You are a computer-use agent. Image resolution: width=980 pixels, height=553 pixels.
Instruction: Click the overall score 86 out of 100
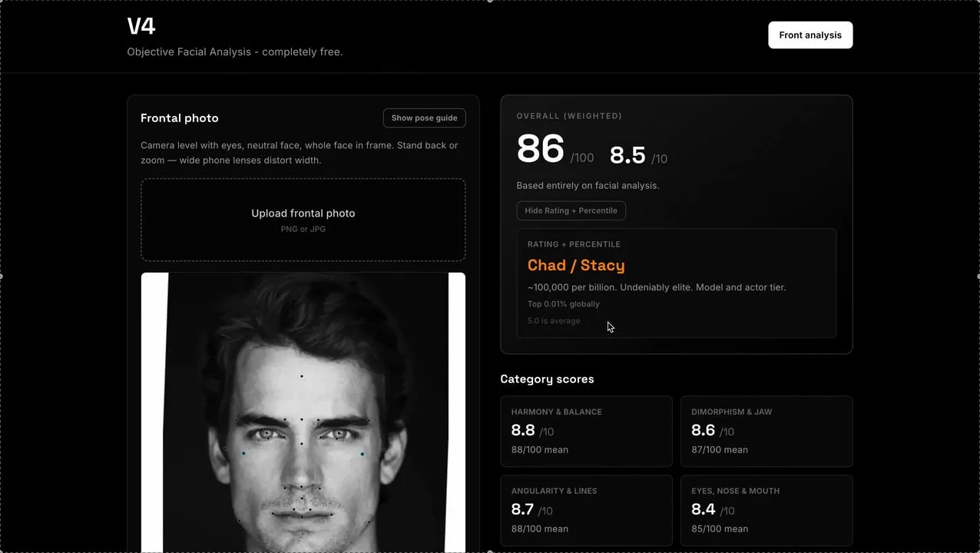pyautogui.click(x=541, y=149)
